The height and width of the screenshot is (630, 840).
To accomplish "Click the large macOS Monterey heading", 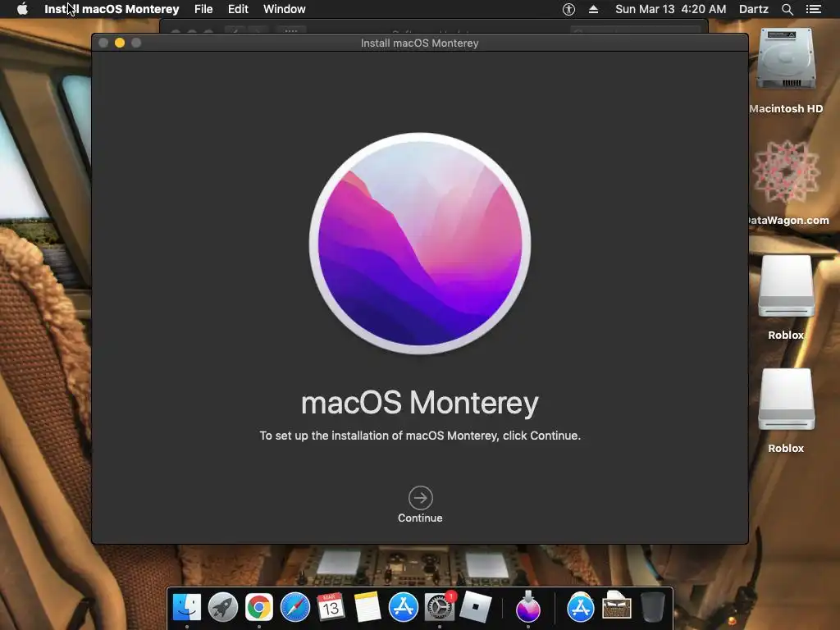I will [420, 403].
